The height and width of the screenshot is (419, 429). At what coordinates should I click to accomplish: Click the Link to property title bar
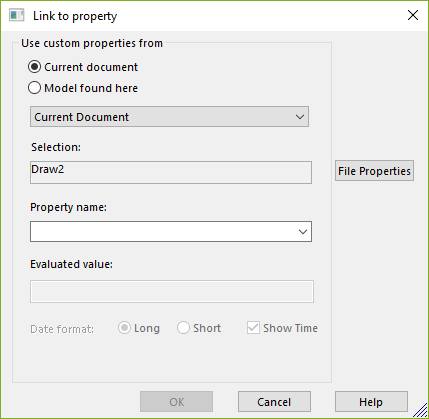pyautogui.click(x=214, y=16)
